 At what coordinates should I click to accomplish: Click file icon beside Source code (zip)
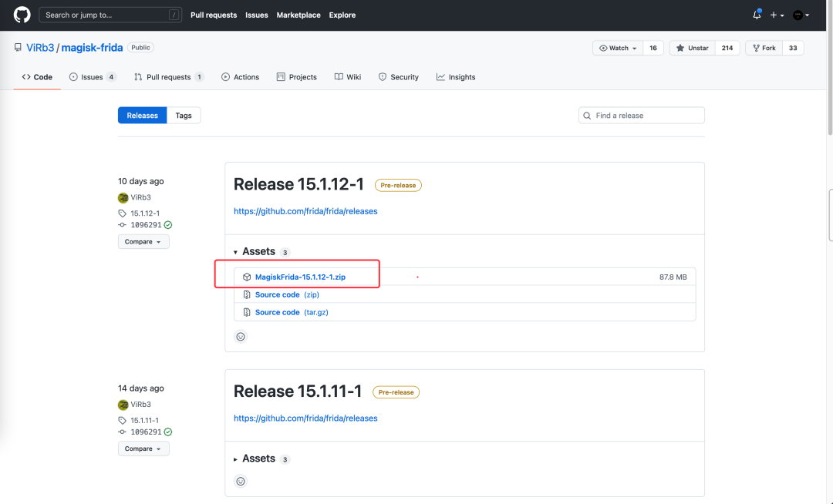click(x=247, y=294)
